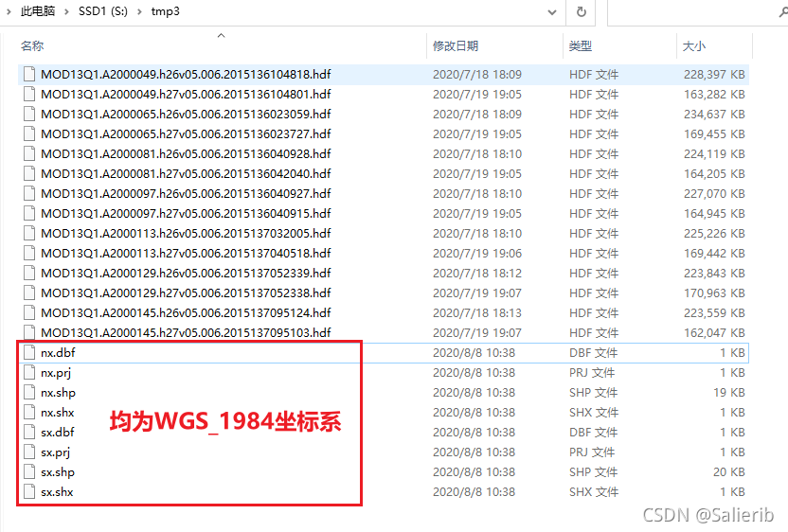Select file name MOD13Q1.A2000113.h26v05.006.2015137032005.hdf
The height and width of the screenshot is (532, 788).
[186, 233]
